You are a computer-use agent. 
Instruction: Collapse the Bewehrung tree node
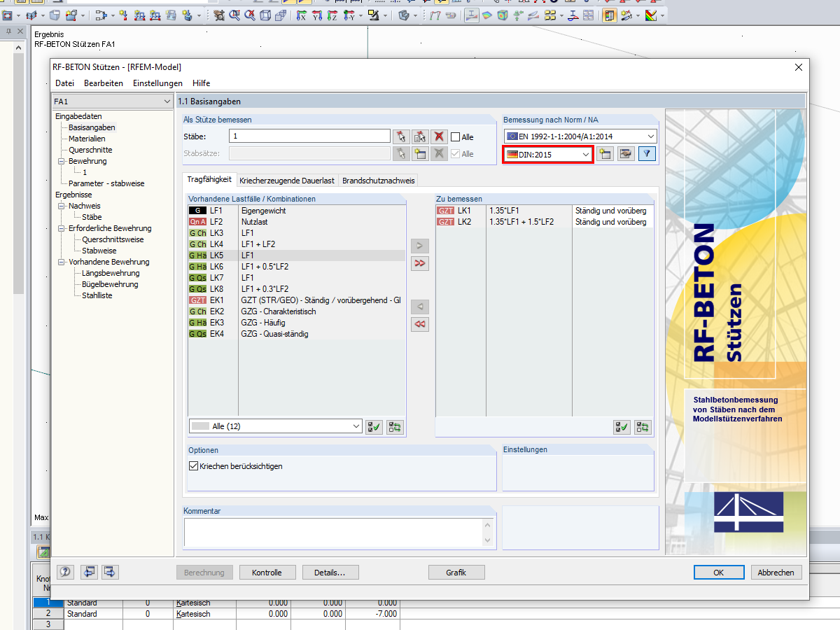coord(62,161)
